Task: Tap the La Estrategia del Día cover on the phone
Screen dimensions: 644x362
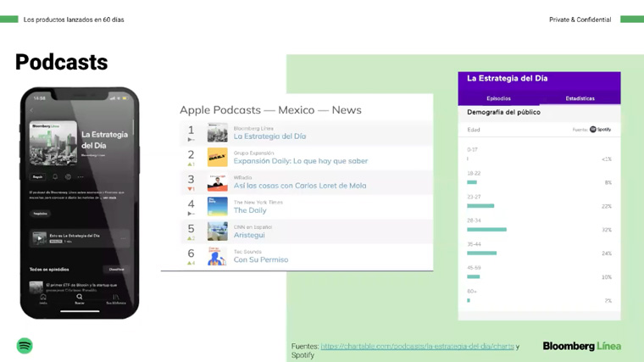Action: (x=53, y=143)
